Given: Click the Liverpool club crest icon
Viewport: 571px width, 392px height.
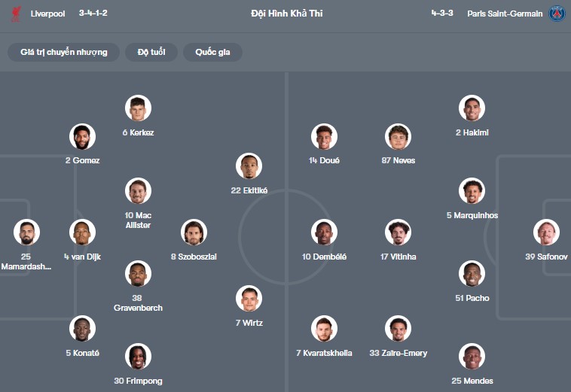Looking at the screenshot, I should (x=17, y=14).
